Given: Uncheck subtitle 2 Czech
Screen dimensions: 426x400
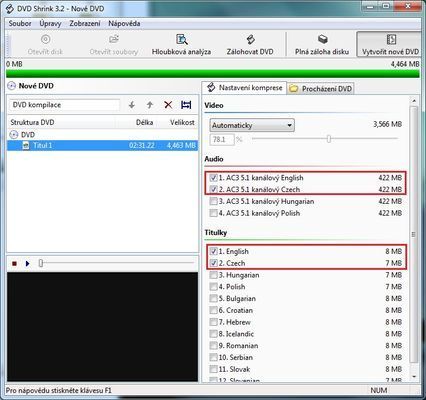Looking at the screenshot, I should (x=213, y=263).
